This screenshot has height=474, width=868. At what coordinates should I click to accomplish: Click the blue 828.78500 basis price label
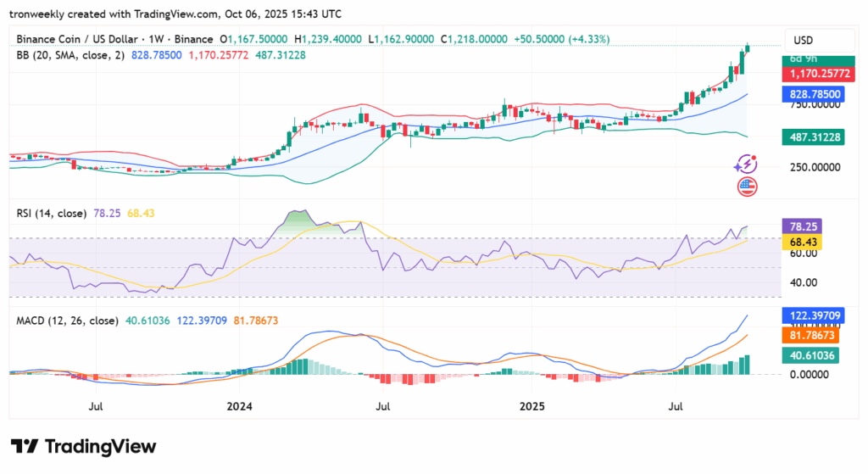click(x=814, y=94)
